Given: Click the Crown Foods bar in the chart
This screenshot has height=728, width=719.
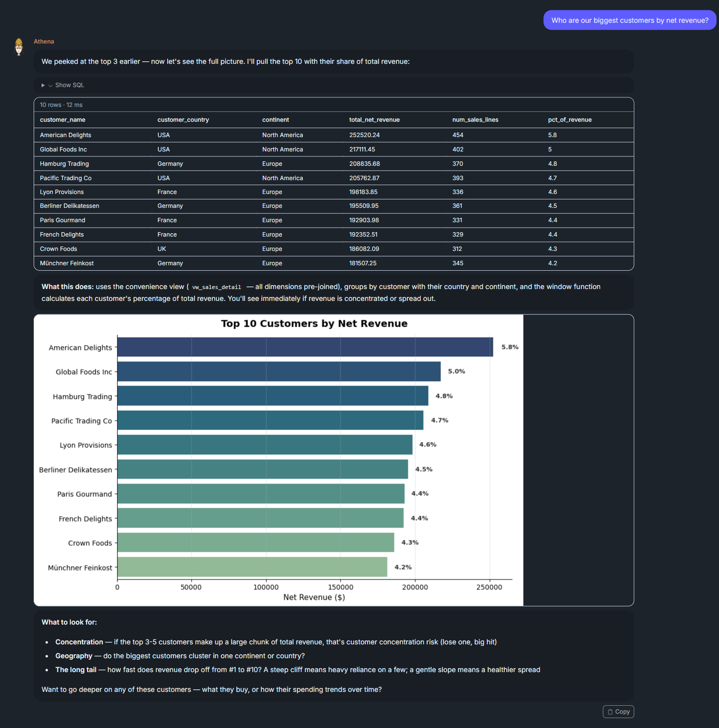Looking at the screenshot, I should point(256,542).
